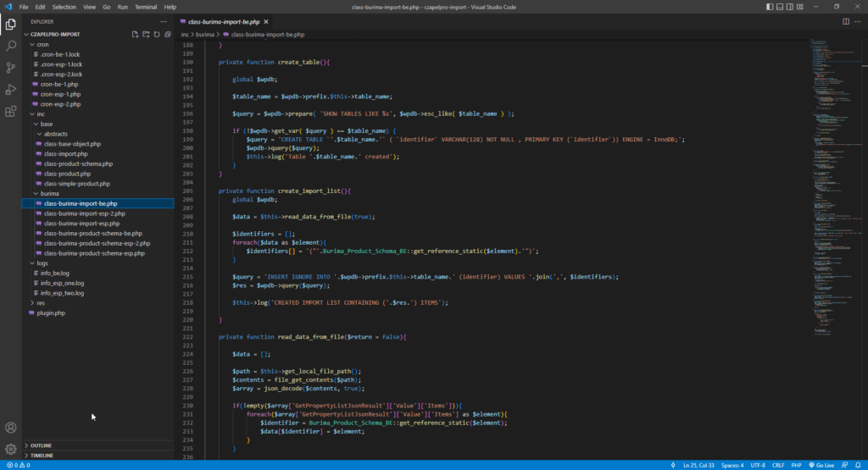
Task: Open class-base-object.php file
Action: 98,144
